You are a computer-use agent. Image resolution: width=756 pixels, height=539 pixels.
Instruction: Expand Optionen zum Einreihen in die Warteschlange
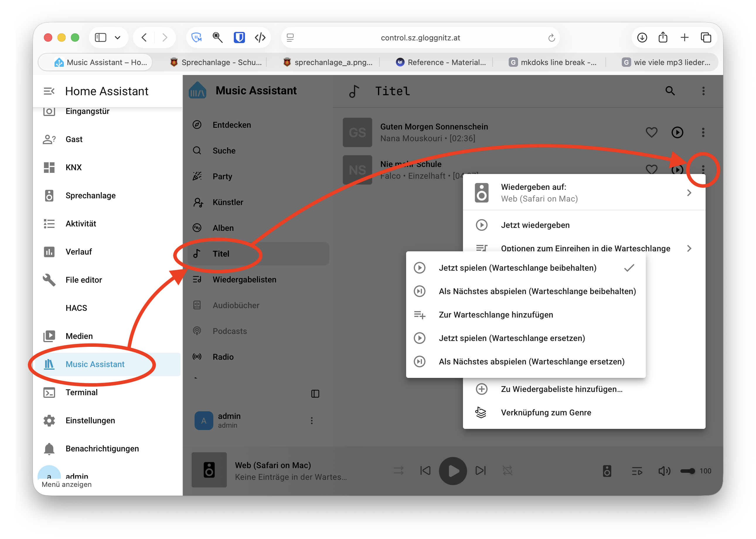coord(584,248)
